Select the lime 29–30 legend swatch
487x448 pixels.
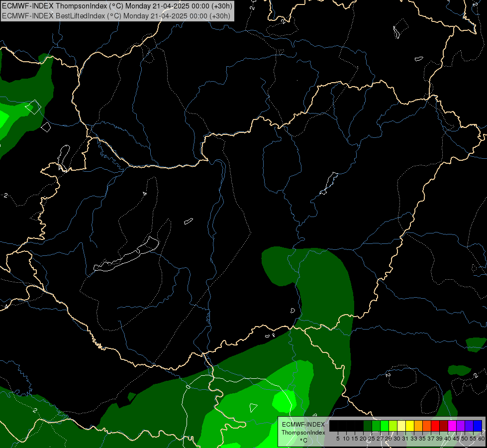pos(393,426)
